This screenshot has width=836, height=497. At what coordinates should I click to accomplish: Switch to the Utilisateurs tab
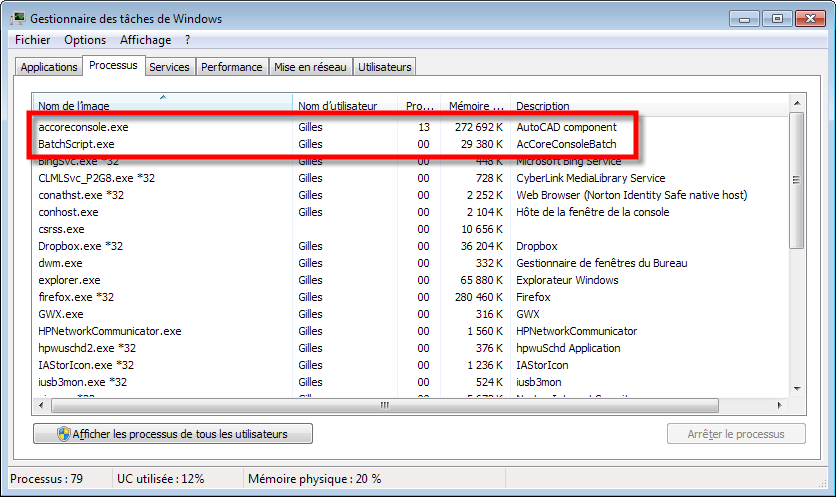click(x=384, y=67)
